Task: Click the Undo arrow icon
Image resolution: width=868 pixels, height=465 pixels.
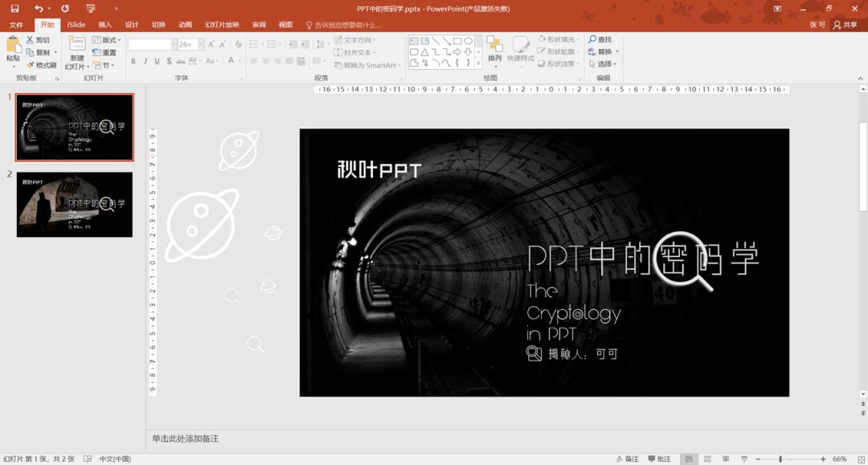Action: point(39,9)
